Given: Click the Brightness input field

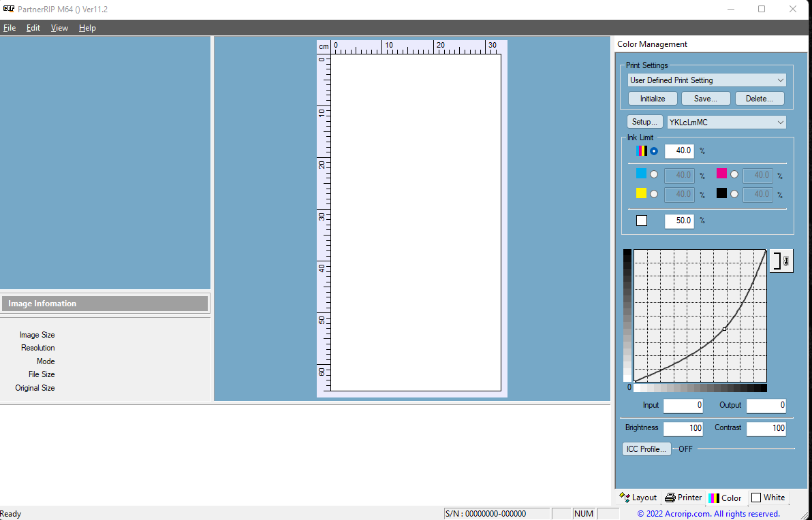Looking at the screenshot, I should [683, 429].
